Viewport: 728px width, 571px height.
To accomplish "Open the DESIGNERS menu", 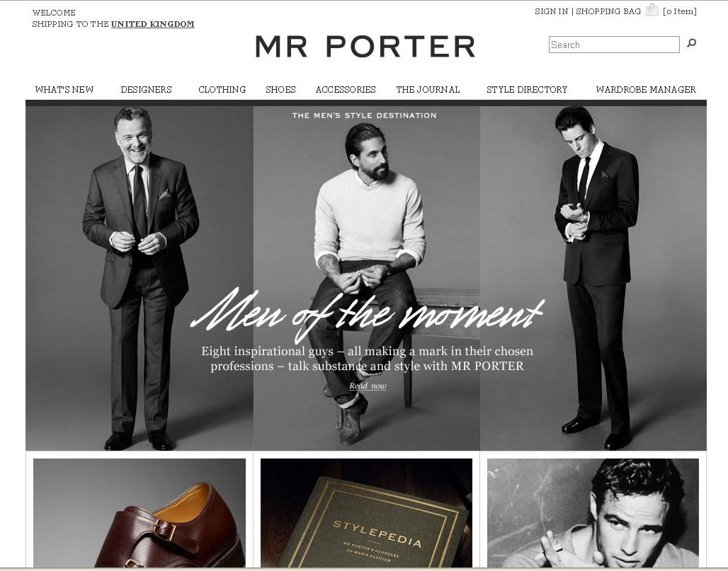I will tap(147, 90).
